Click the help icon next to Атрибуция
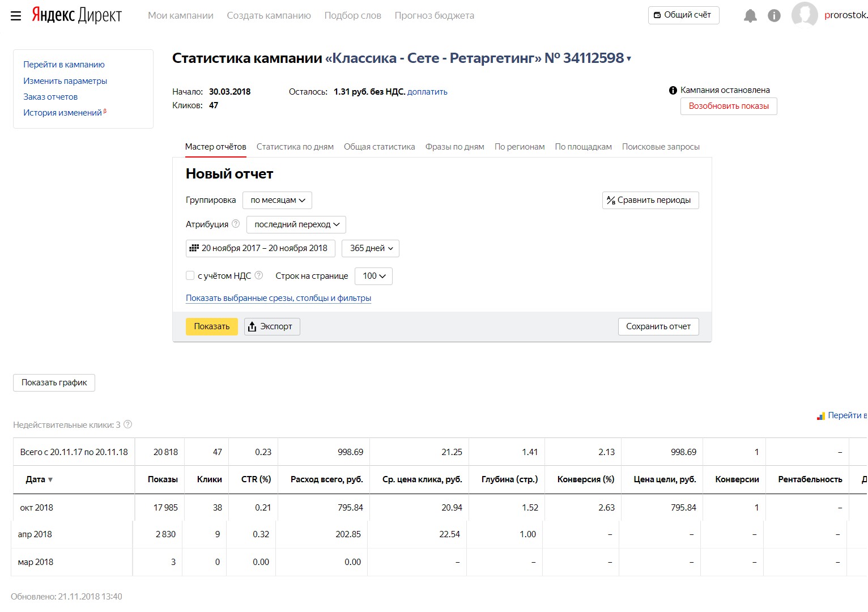 [x=236, y=224]
